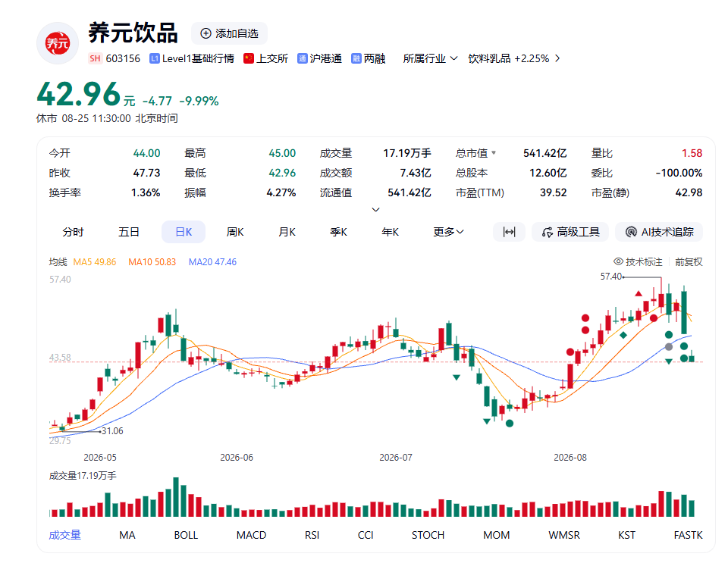Screen dimensions: 728x563
Task: Click the 委比 value -100.00%
Action: pos(679,173)
